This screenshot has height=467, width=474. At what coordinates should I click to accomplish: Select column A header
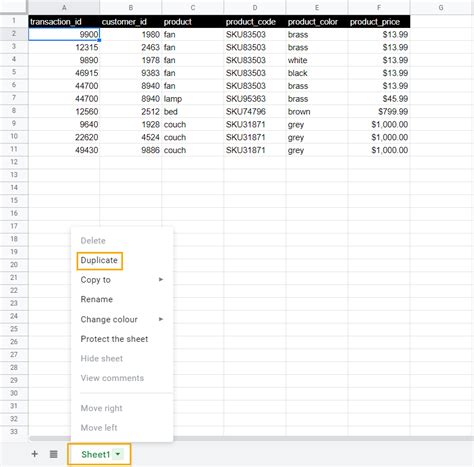click(64, 7)
